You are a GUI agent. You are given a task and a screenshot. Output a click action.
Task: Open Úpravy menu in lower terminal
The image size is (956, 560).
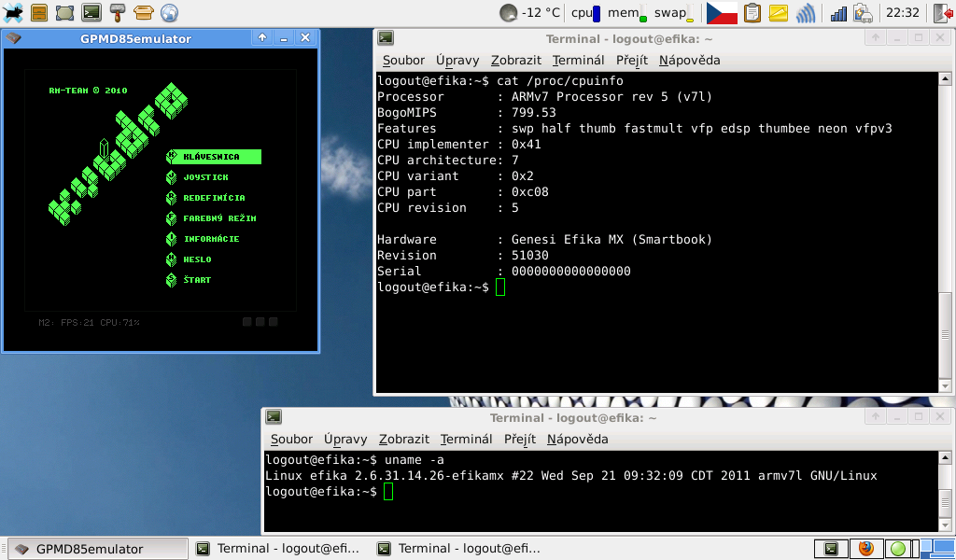pos(345,439)
